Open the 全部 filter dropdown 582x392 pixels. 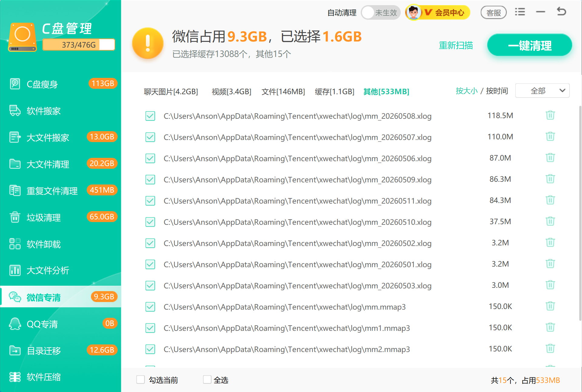pos(542,91)
